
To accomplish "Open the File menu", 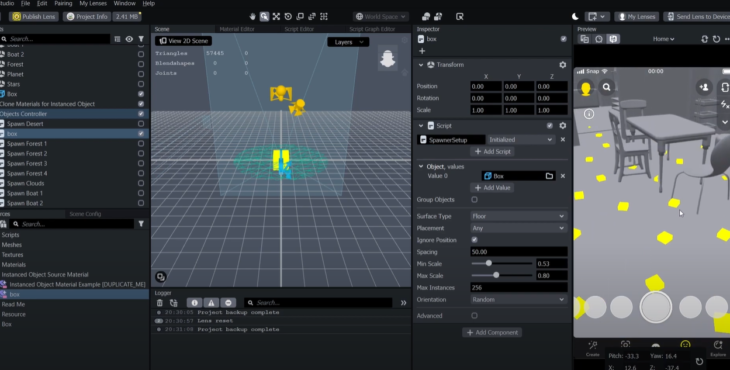I will coord(26,3).
